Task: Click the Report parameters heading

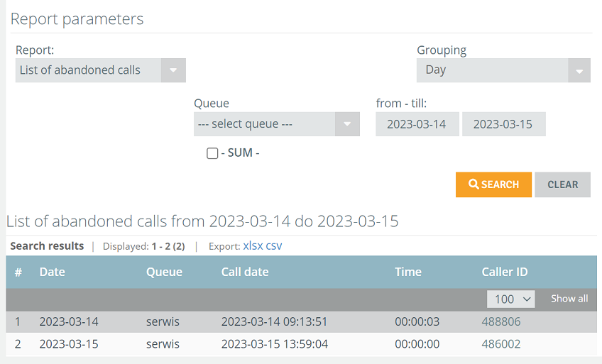Action: [x=77, y=19]
